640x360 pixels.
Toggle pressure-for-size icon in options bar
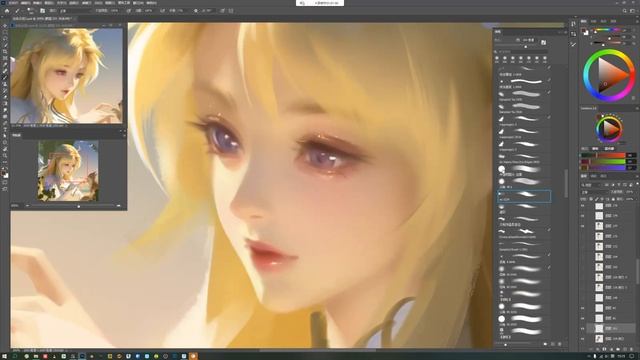click(222, 11)
